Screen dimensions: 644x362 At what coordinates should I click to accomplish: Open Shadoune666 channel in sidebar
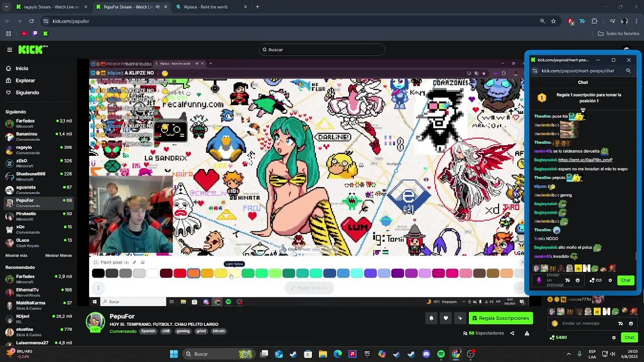tap(38, 176)
